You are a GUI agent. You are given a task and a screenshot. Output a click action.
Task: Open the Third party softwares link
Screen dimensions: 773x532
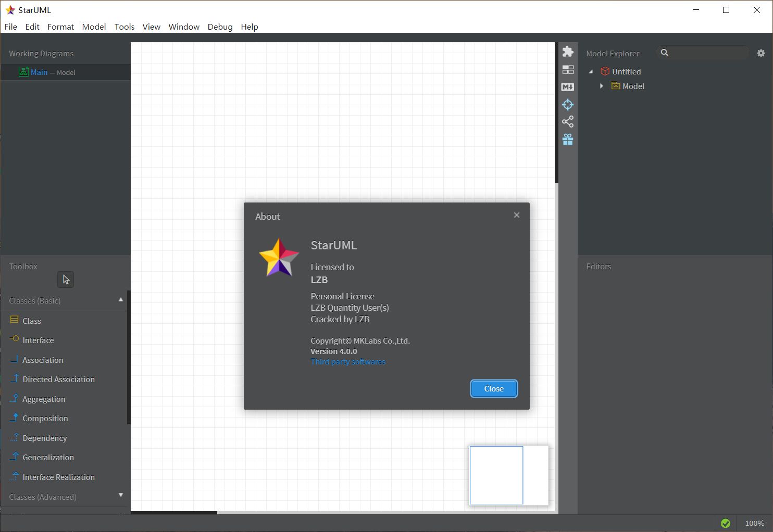click(348, 362)
